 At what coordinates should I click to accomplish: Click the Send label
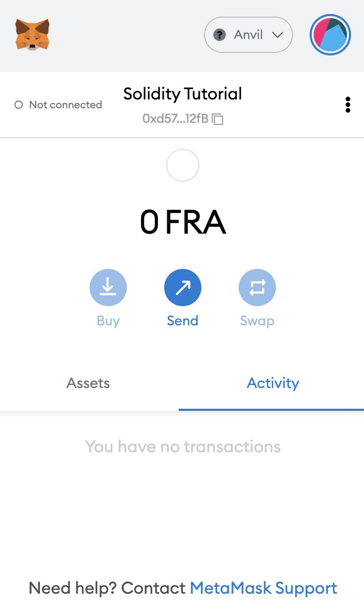pos(183,321)
